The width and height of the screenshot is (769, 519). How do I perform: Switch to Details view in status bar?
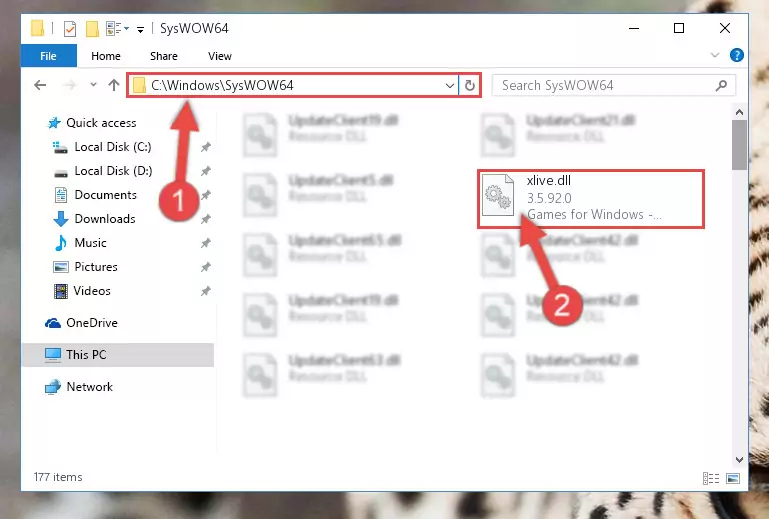pos(711,478)
